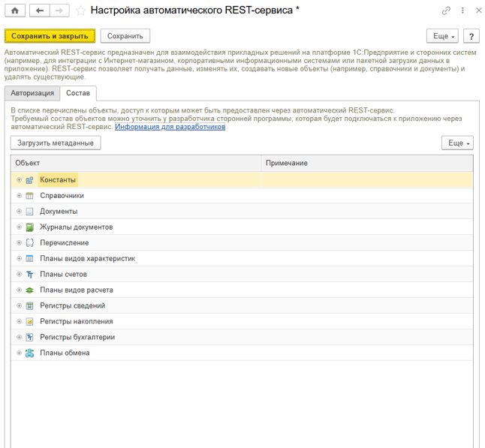Select the Состав tab
Screen dimensions: 485x448
[x=78, y=93]
